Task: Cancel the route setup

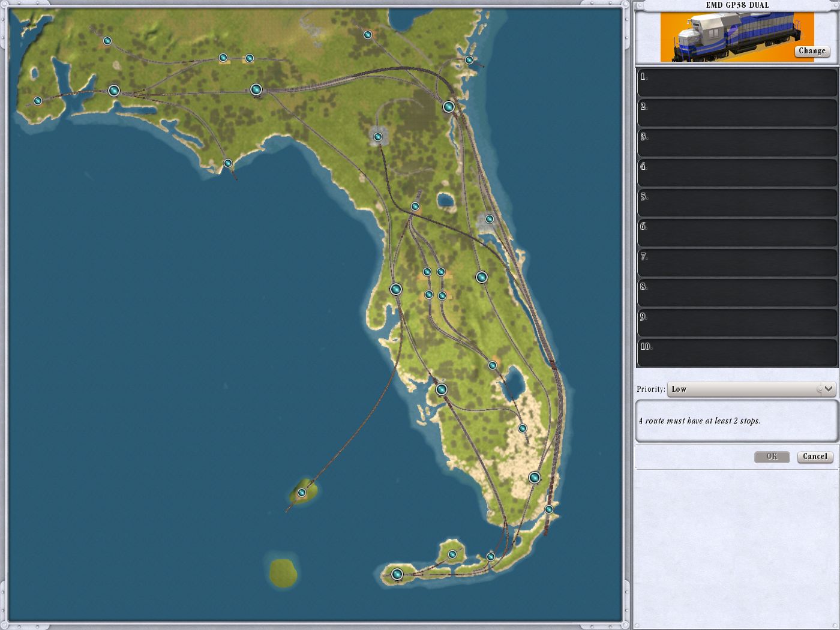Action: pyautogui.click(x=815, y=457)
